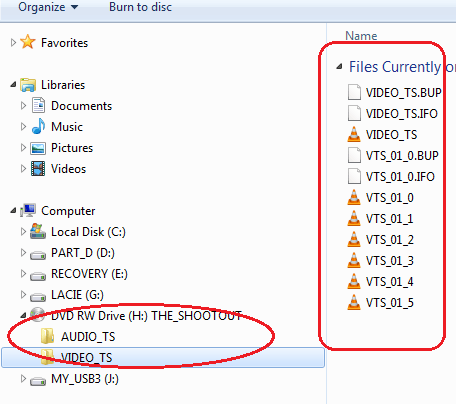This screenshot has height=404, width=456.
Task: Expand the Music library
Action: (23, 127)
